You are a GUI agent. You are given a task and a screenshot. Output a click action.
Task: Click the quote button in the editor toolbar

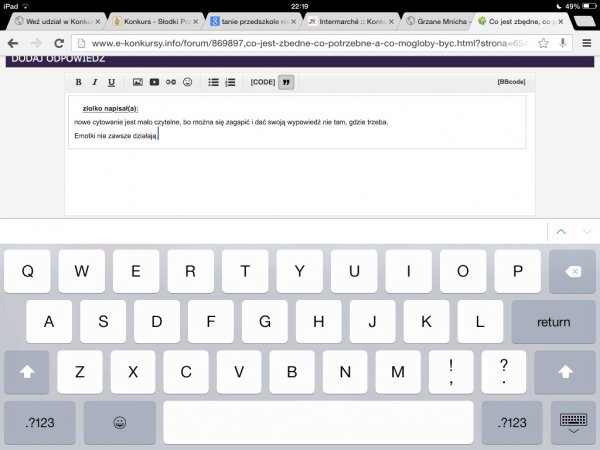286,82
